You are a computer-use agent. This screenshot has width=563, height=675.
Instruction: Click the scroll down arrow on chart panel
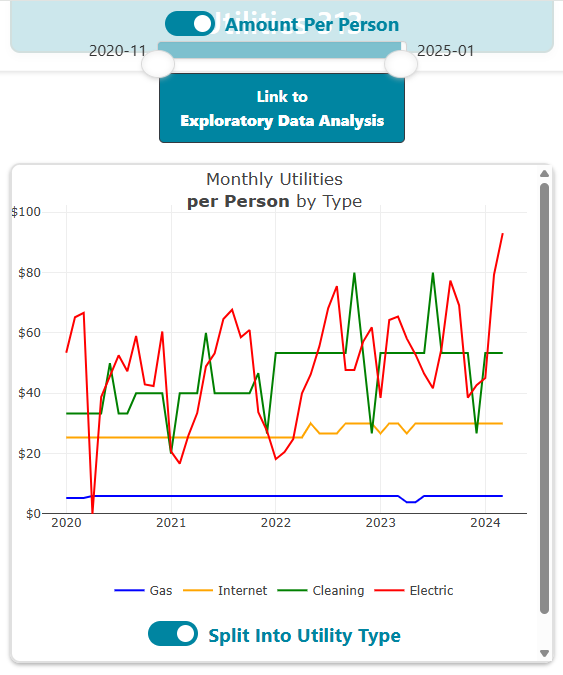click(x=544, y=653)
